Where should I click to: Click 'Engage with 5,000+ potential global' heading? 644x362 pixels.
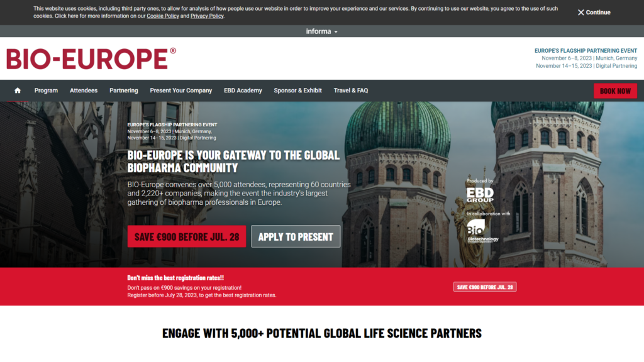coord(321,333)
